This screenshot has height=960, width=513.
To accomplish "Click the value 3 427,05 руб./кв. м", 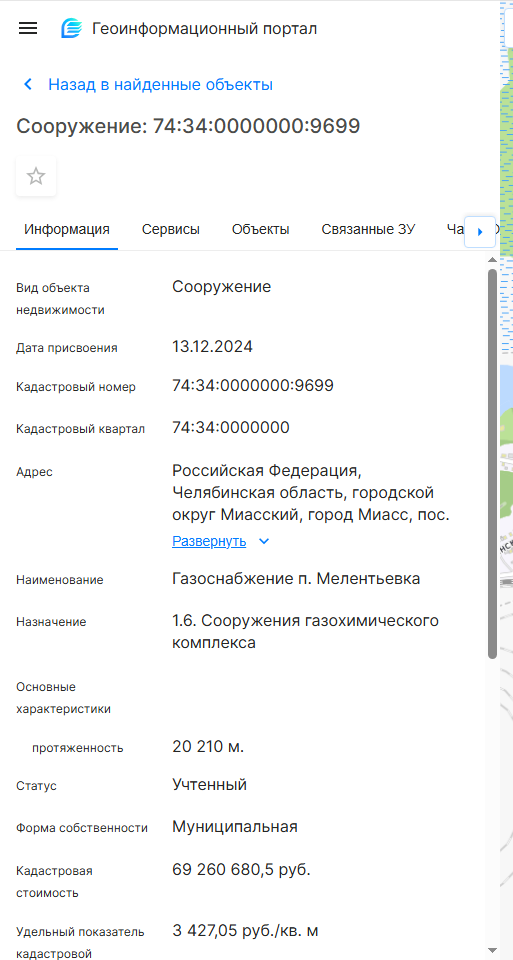I will [x=245, y=932].
